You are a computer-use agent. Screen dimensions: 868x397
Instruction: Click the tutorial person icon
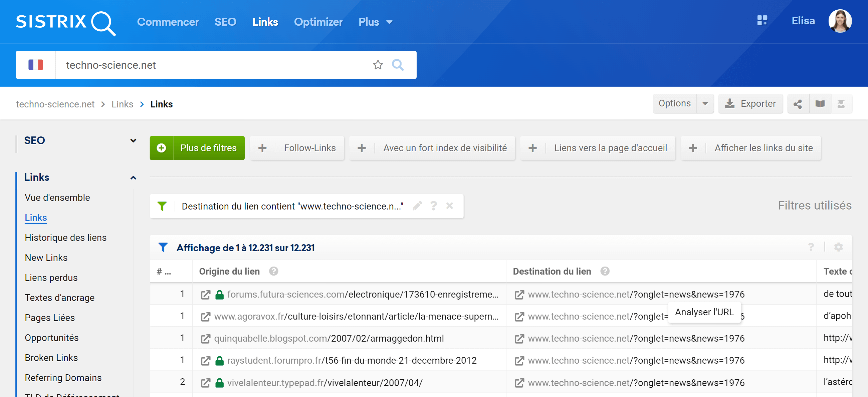[x=841, y=104]
